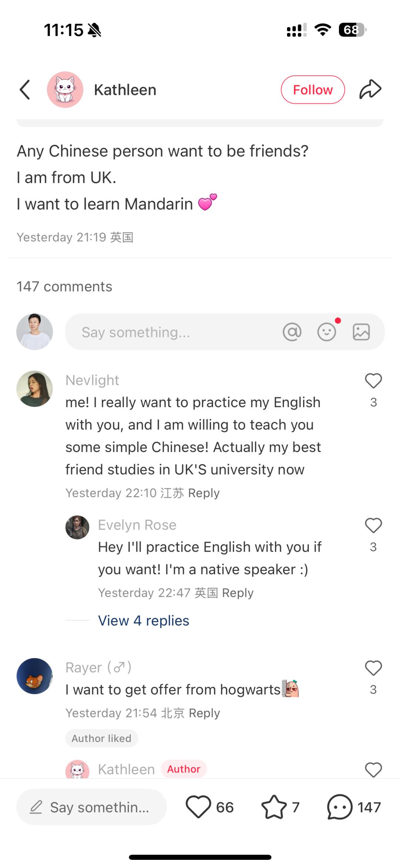Tap the share arrow icon

point(370,90)
